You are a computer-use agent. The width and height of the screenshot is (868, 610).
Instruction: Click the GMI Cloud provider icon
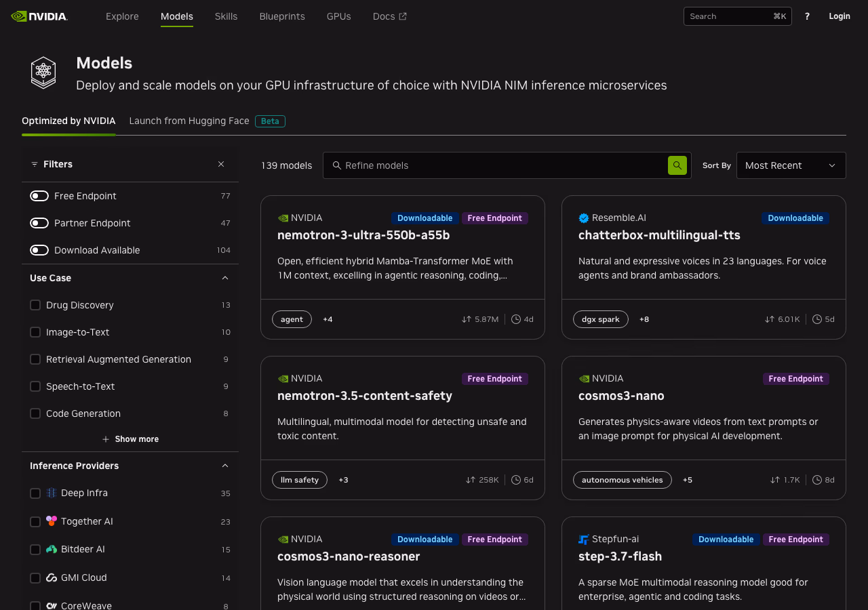52,578
